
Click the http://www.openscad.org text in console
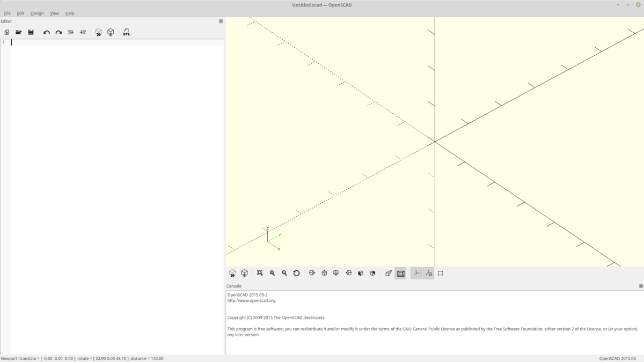click(x=251, y=300)
